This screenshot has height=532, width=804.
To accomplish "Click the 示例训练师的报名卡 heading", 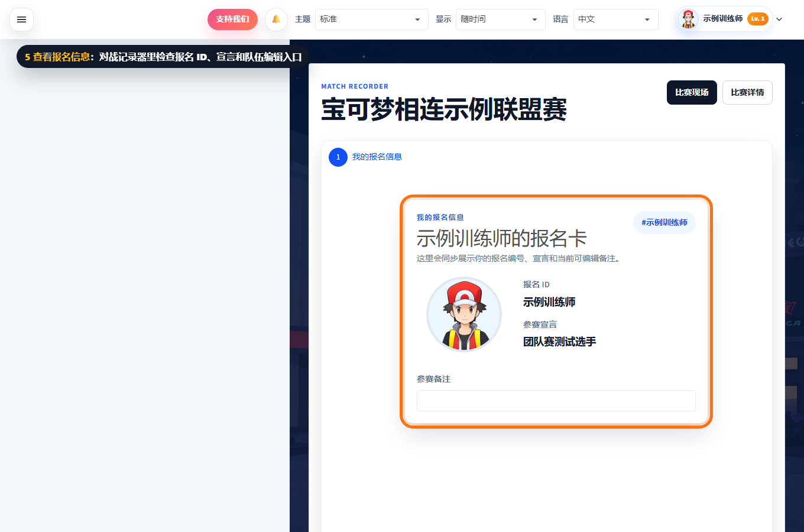I will (x=501, y=238).
